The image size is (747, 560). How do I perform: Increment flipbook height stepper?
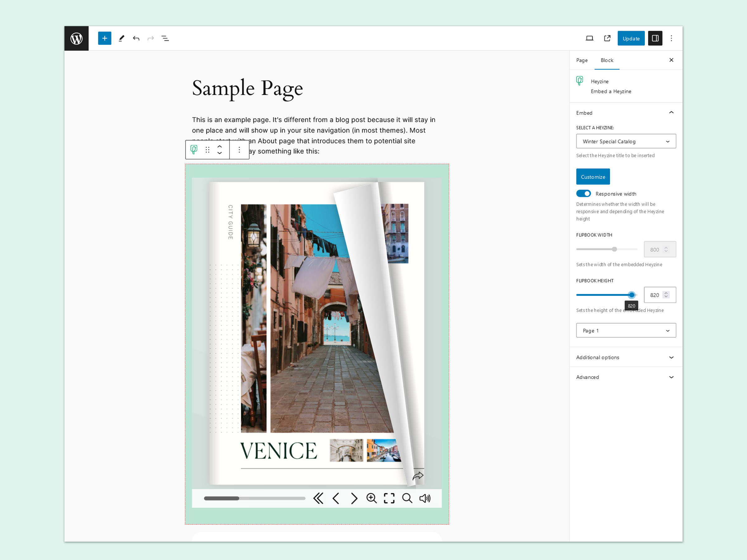[666, 293]
